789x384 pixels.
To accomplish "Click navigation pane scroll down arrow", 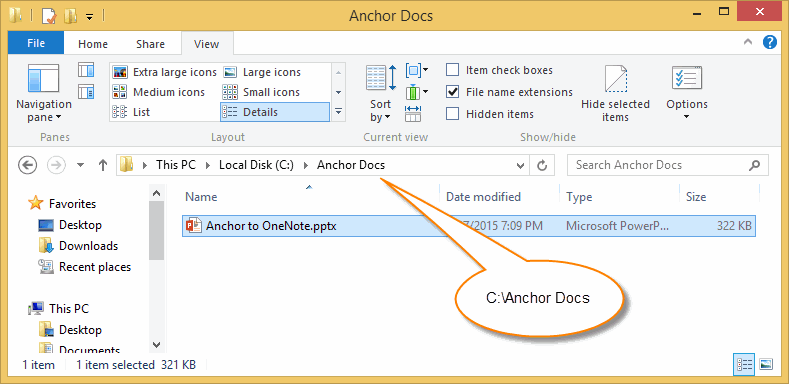I will (156, 345).
